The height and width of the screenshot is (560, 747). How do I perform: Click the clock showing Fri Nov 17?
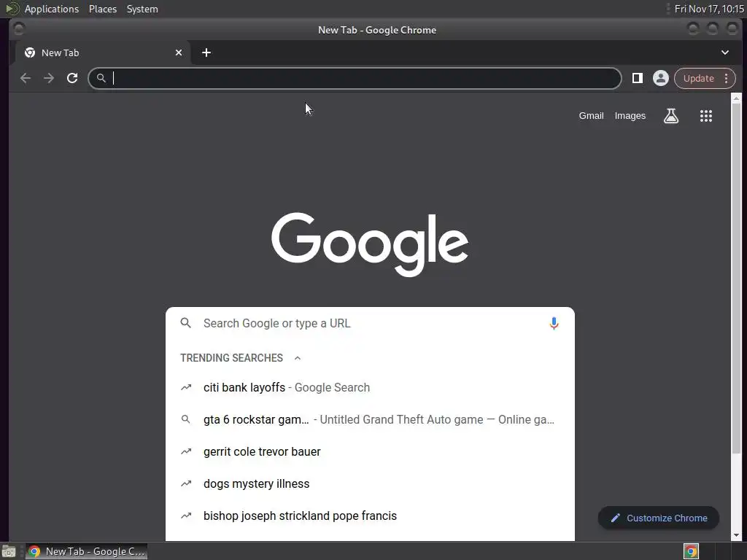[x=709, y=9]
